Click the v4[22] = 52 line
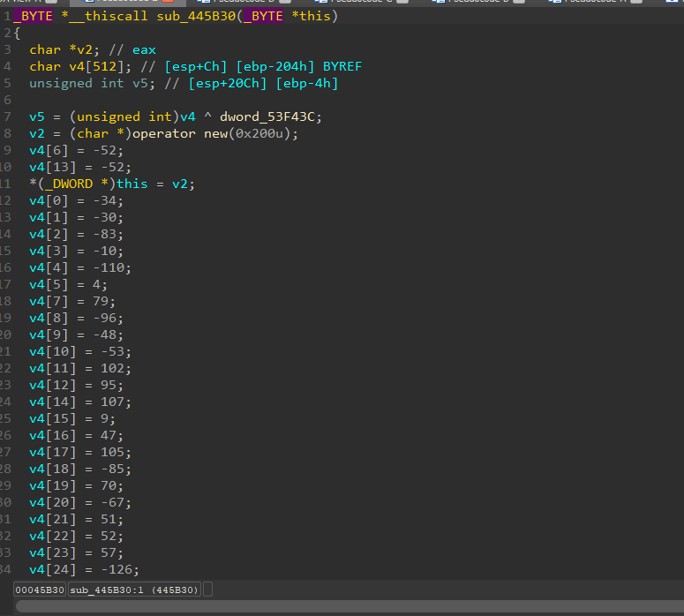The width and height of the screenshot is (684, 616). tap(76, 537)
